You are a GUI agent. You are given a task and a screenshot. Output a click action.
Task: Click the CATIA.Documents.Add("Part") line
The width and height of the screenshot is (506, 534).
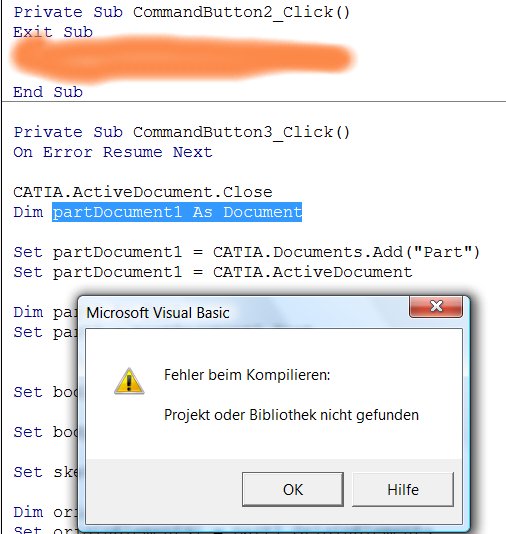247,252
